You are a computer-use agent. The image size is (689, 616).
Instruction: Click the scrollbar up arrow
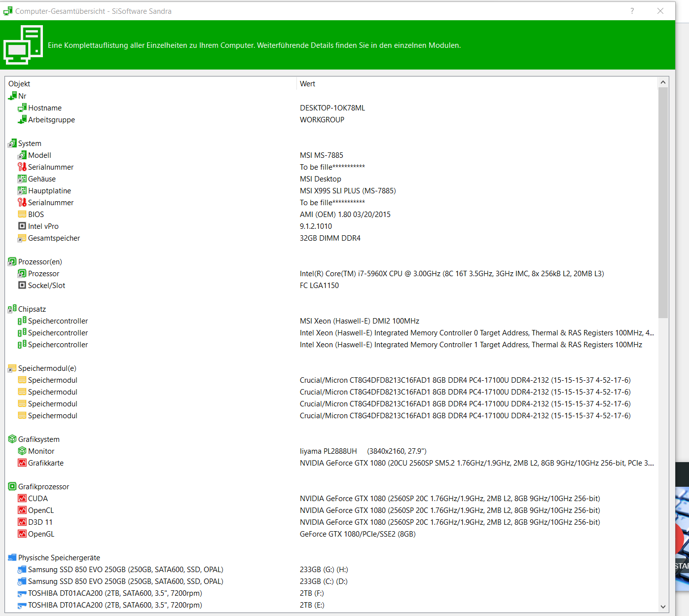pos(663,82)
